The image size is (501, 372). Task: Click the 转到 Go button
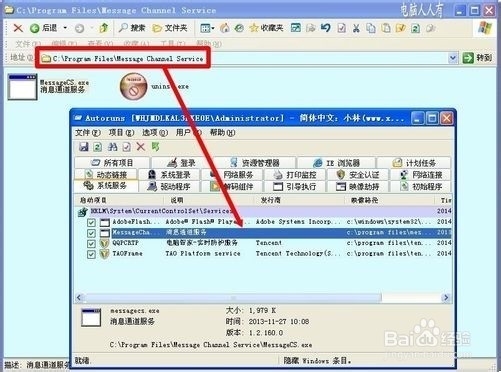click(477, 58)
